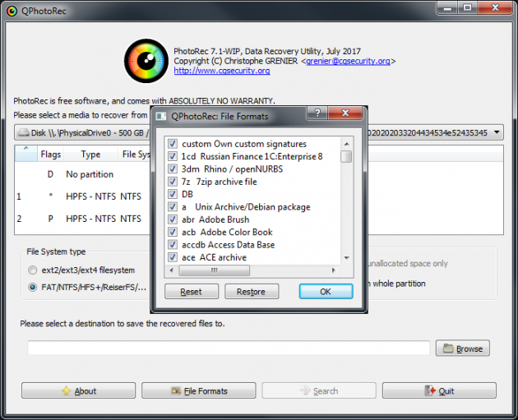Viewport: 518px width, 420px height.
Task: Disable the accdb Access Data Base format
Action: pyautogui.click(x=173, y=245)
